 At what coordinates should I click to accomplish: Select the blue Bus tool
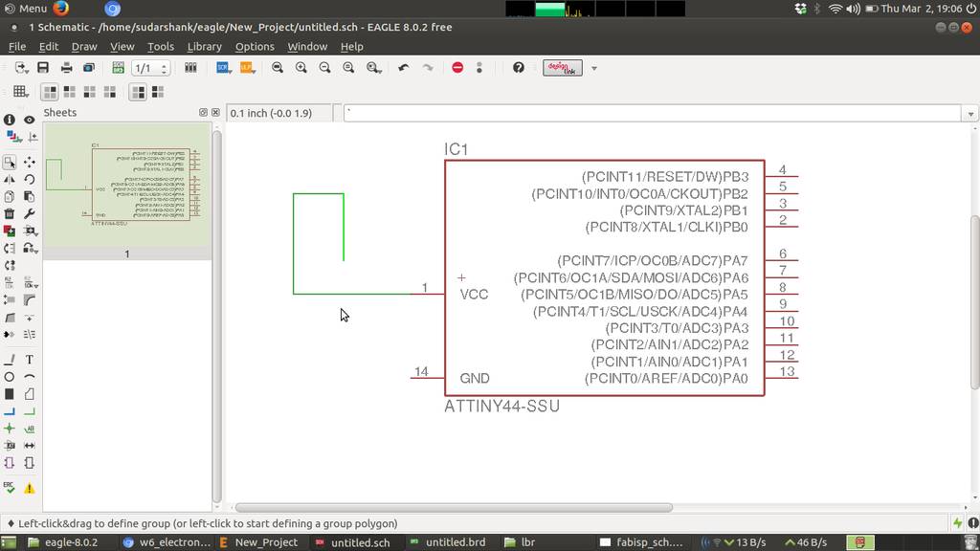pyautogui.click(x=10, y=411)
